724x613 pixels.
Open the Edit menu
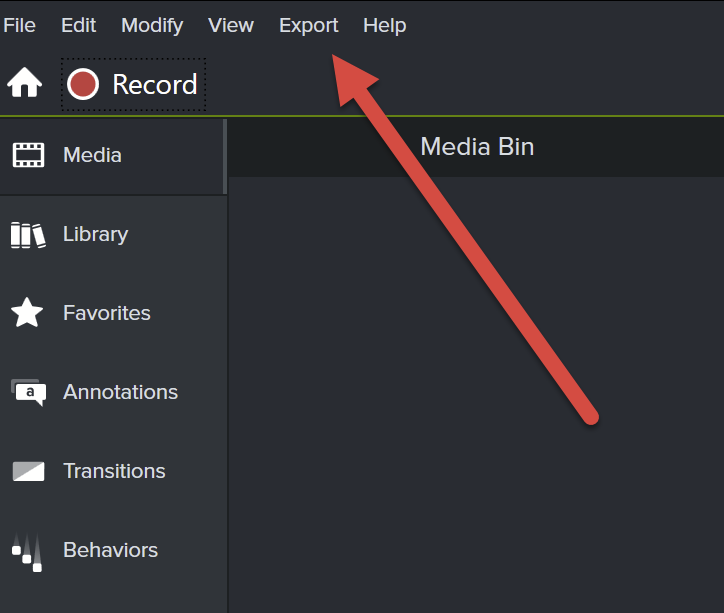[x=79, y=25]
